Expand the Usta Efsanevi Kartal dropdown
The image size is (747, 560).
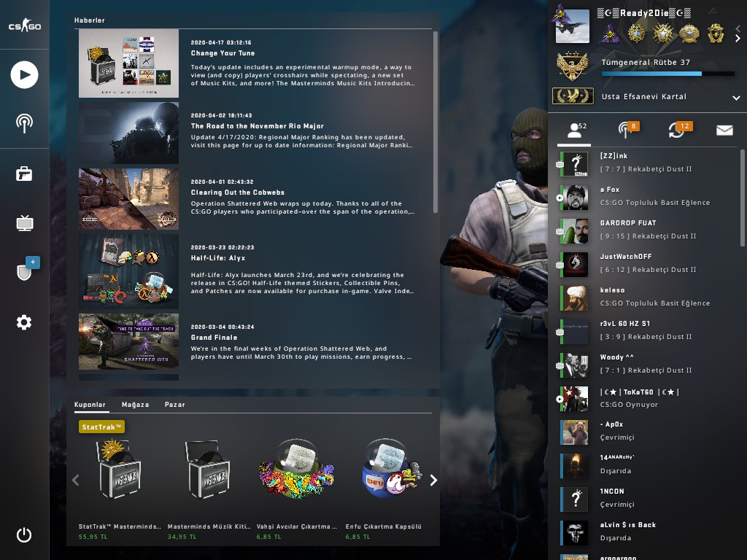pos(736,98)
